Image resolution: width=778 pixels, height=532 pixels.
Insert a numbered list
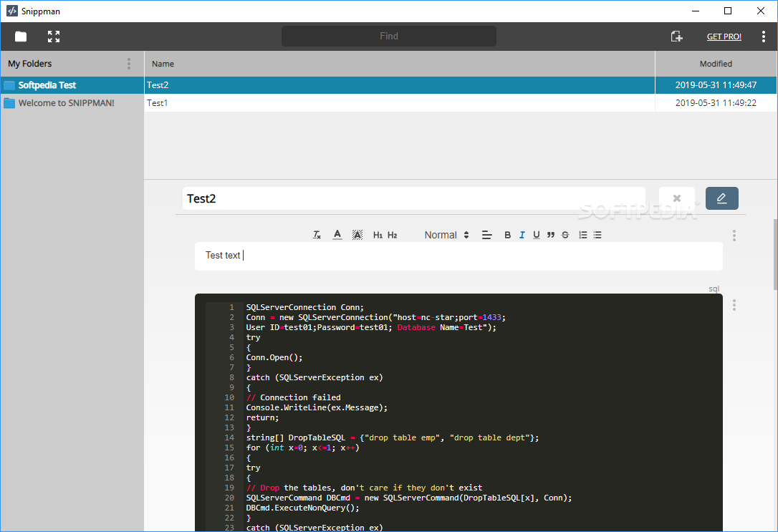point(583,235)
